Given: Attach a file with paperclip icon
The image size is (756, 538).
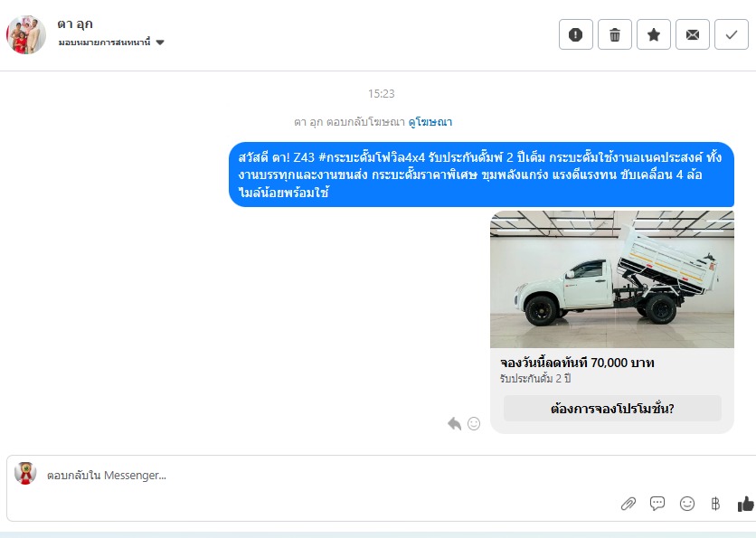Looking at the screenshot, I should point(628,504).
